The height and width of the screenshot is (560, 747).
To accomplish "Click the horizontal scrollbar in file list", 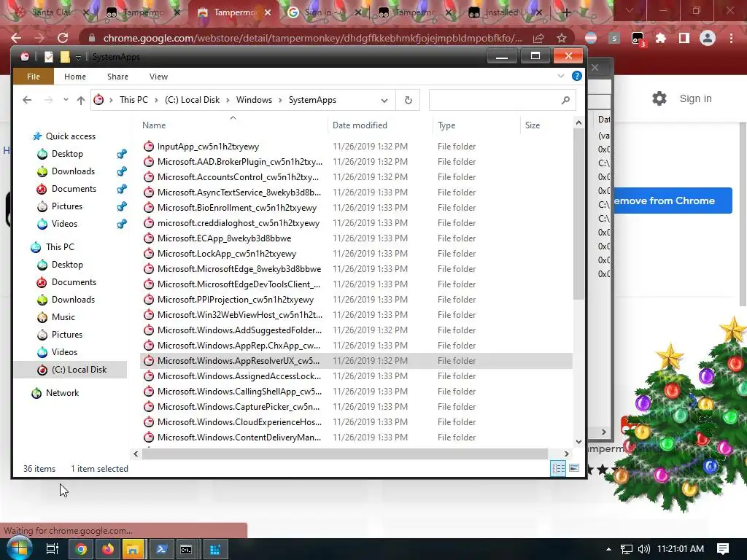I will (x=344, y=454).
